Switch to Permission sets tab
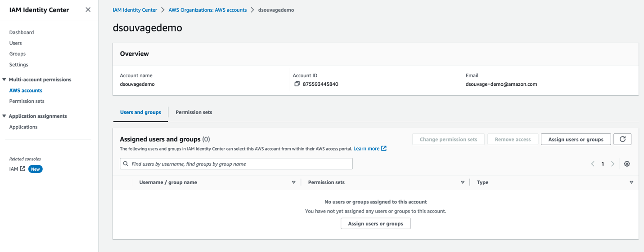This screenshot has width=644, height=252. (194, 112)
